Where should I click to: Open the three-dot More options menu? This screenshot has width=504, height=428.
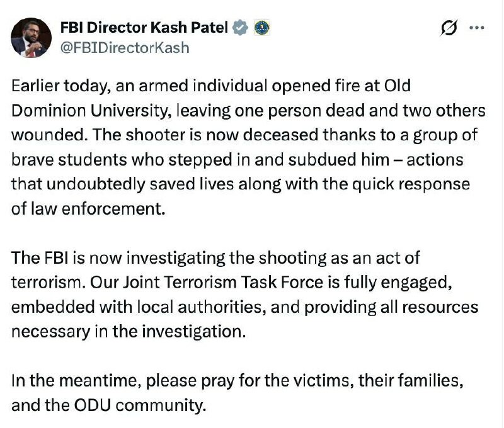pos(478,28)
